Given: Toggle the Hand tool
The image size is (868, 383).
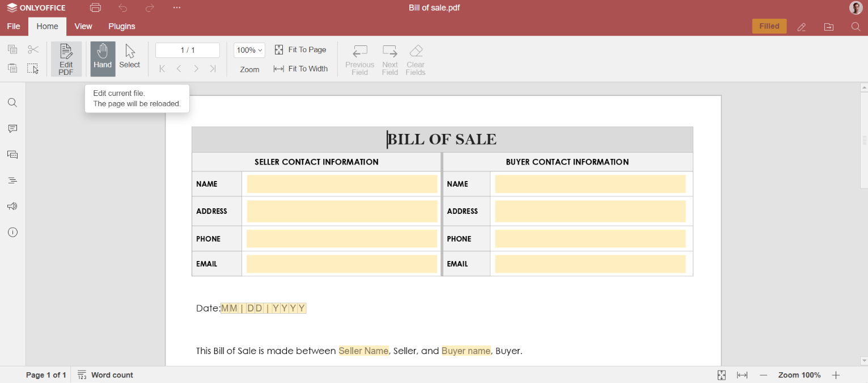Looking at the screenshot, I should (x=103, y=59).
